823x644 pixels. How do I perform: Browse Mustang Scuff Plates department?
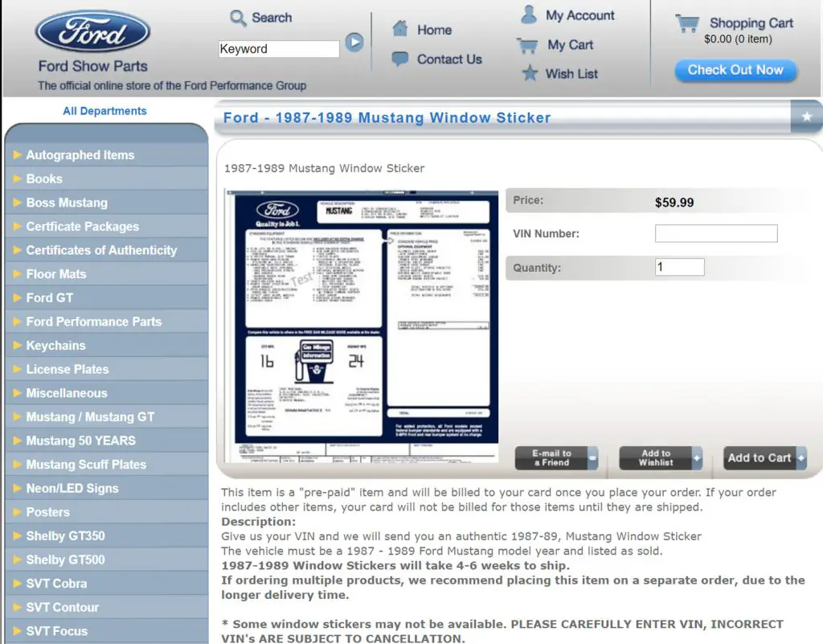click(86, 465)
